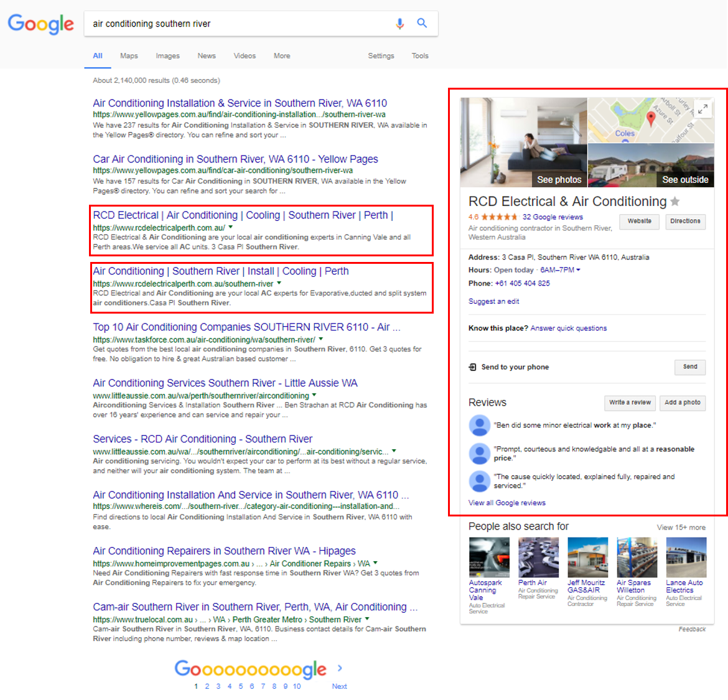Open Perth Air thumbnail
This screenshot has width=728, height=700.
(538, 558)
